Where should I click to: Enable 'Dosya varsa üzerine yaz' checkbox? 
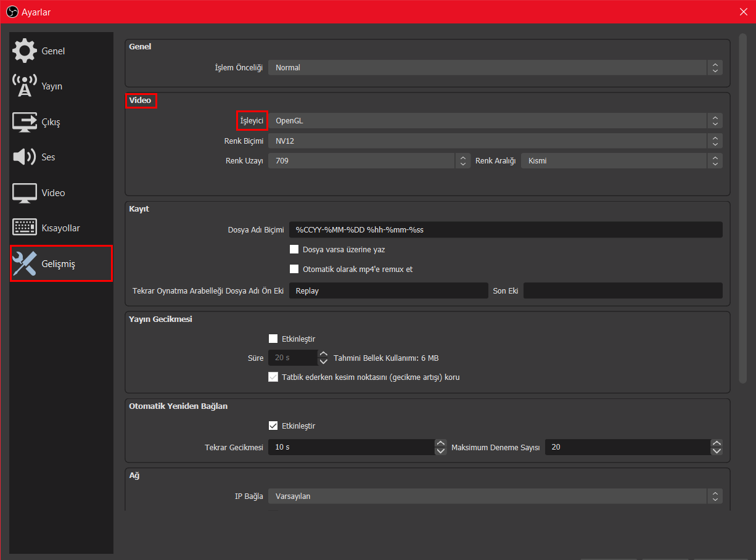pos(294,250)
